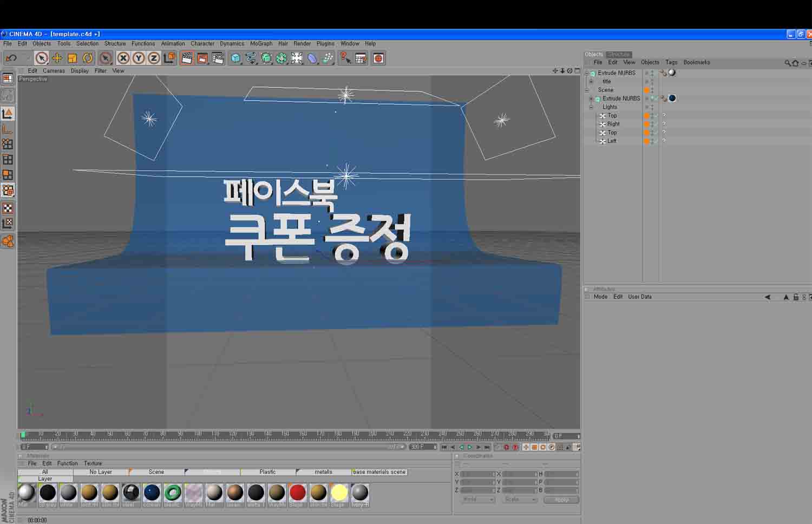Viewport: 812px width, 524px height.
Task: Click the Apply button in Coordinates panel
Action: coord(561,500)
